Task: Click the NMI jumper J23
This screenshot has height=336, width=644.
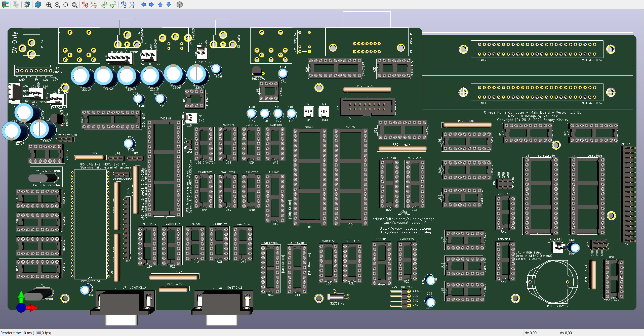Action: click(309, 112)
